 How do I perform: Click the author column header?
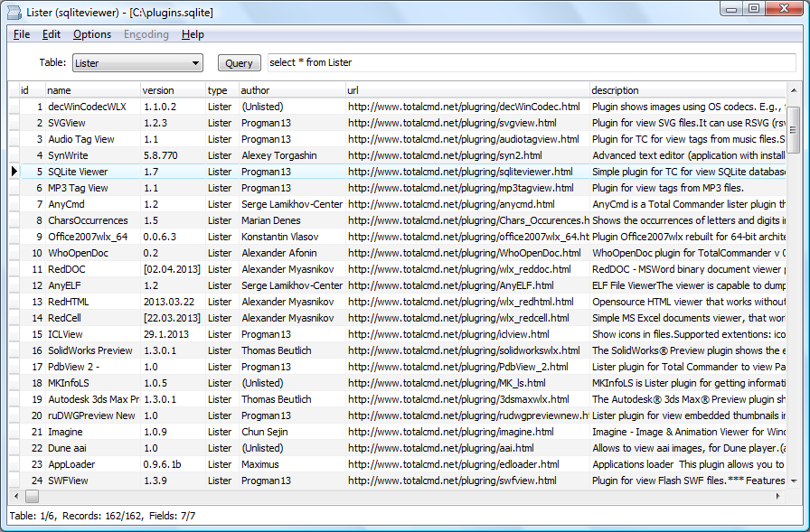[292, 90]
